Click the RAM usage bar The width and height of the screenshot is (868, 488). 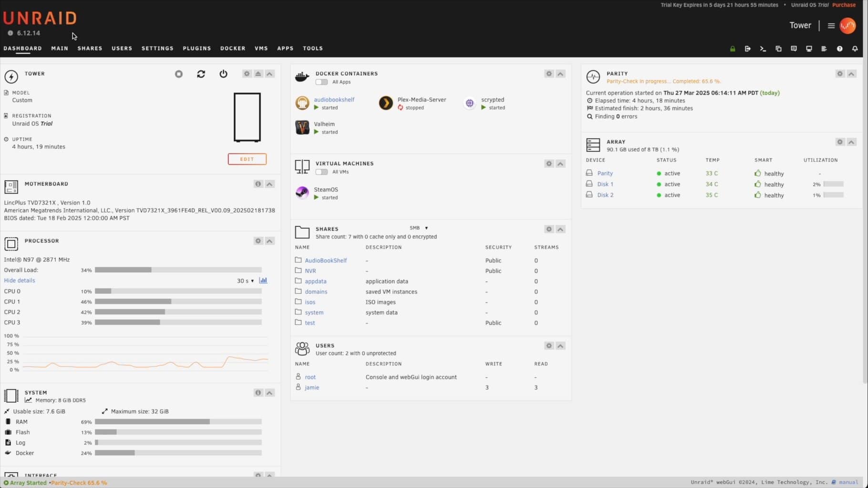coord(178,422)
